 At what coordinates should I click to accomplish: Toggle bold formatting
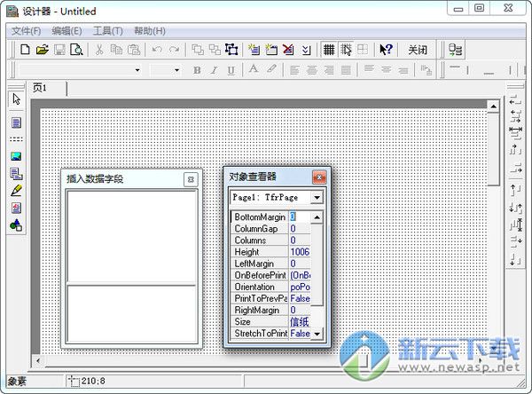pos(197,70)
